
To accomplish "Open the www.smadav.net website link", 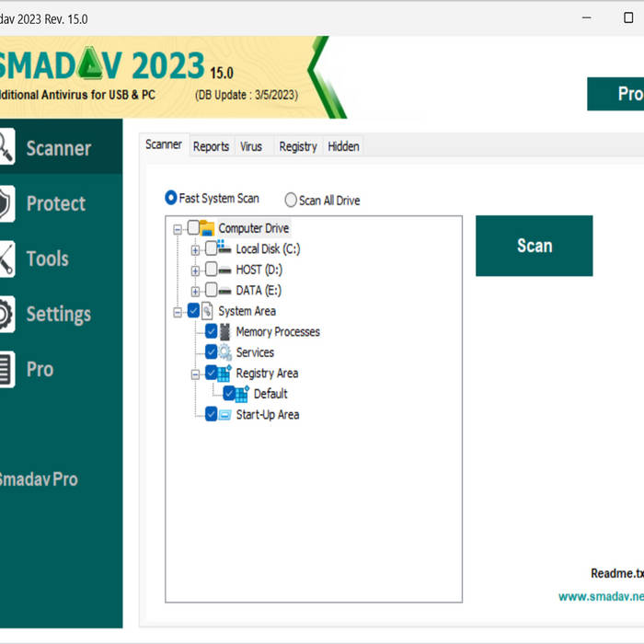I will (600, 596).
